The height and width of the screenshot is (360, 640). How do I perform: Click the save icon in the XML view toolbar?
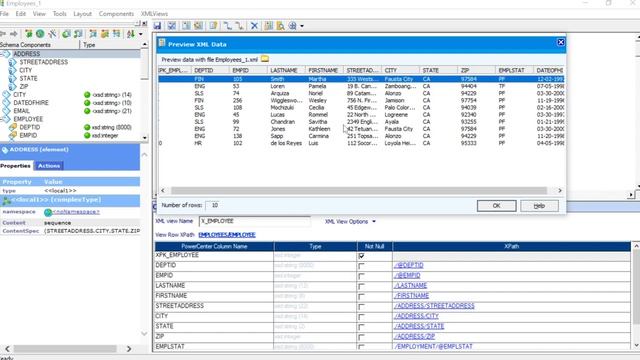157,26
